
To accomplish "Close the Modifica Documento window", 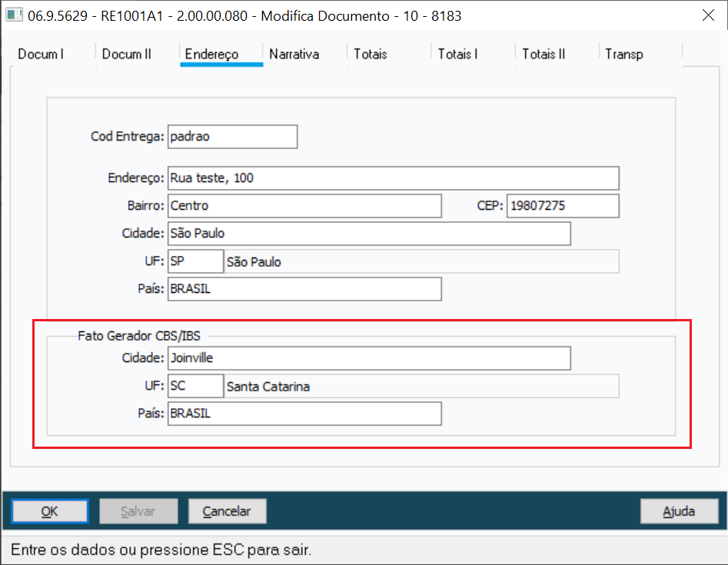I will (708, 15).
